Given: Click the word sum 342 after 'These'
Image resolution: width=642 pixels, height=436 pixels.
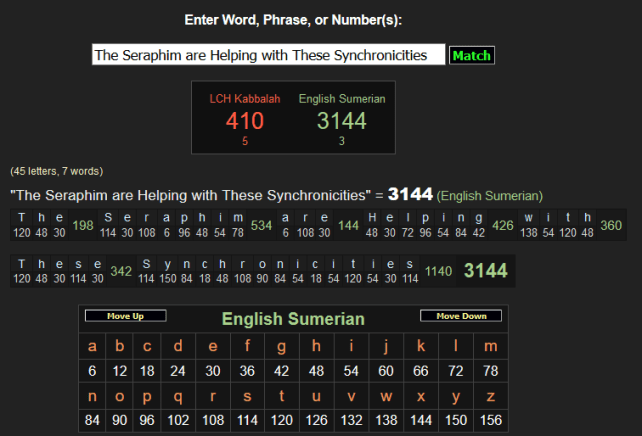Looking at the screenshot, I should click(x=121, y=271).
